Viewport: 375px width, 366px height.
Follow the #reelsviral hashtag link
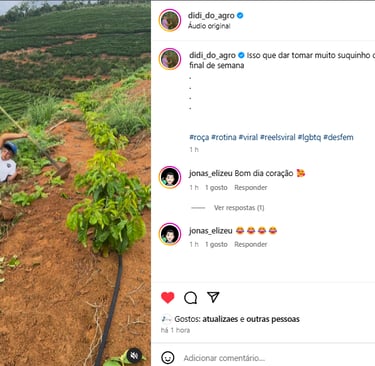point(278,137)
